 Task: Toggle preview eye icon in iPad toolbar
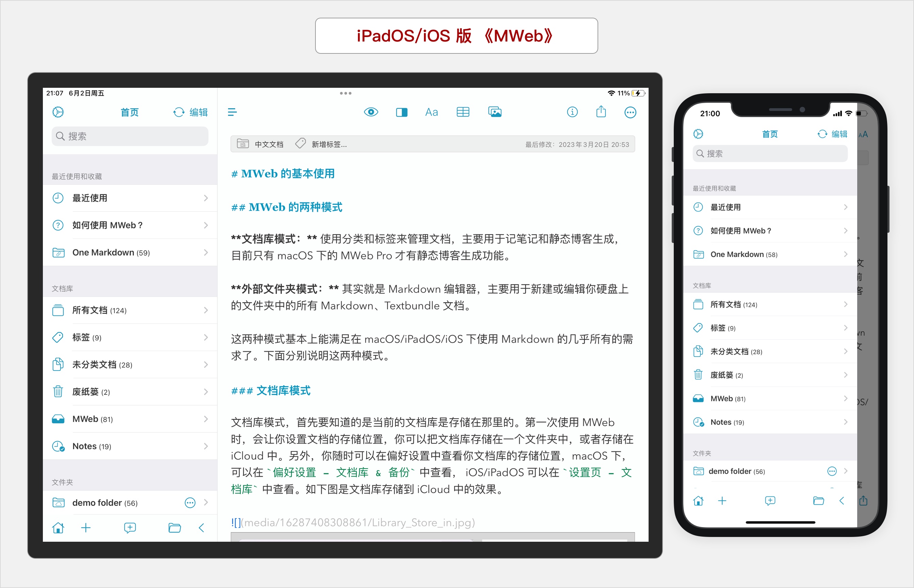coord(371,112)
